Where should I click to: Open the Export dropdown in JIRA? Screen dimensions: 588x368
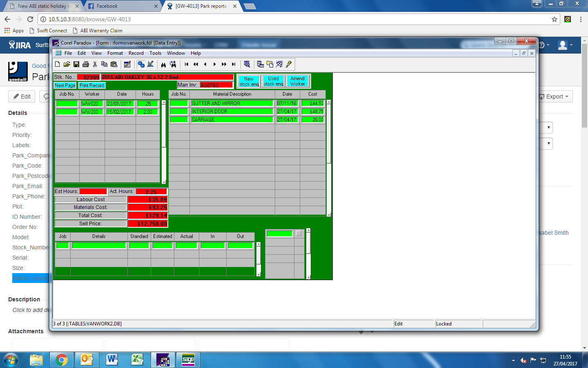point(554,96)
